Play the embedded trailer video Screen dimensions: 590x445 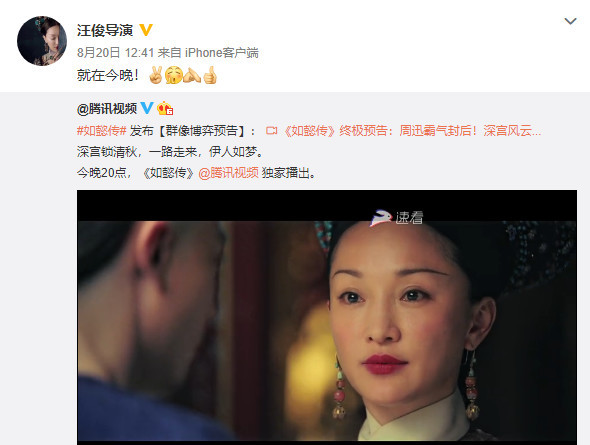point(327,317)
